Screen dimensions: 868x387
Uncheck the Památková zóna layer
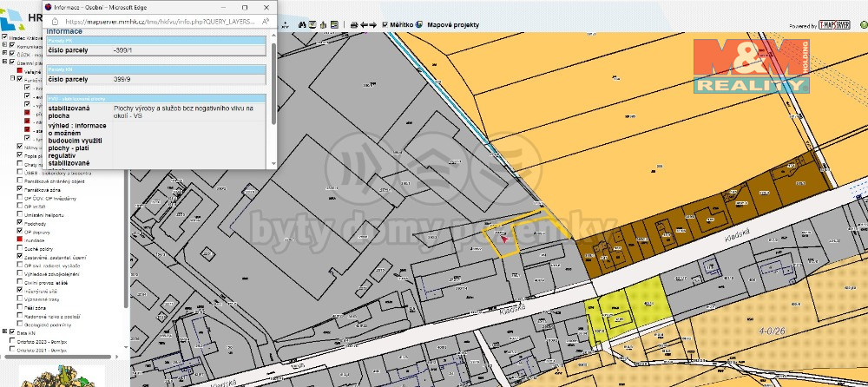click(x=20, y=187)
